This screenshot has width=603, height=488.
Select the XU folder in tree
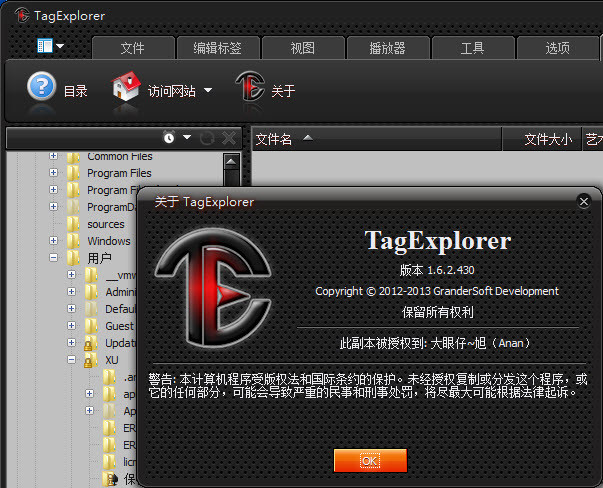[112, 360]
